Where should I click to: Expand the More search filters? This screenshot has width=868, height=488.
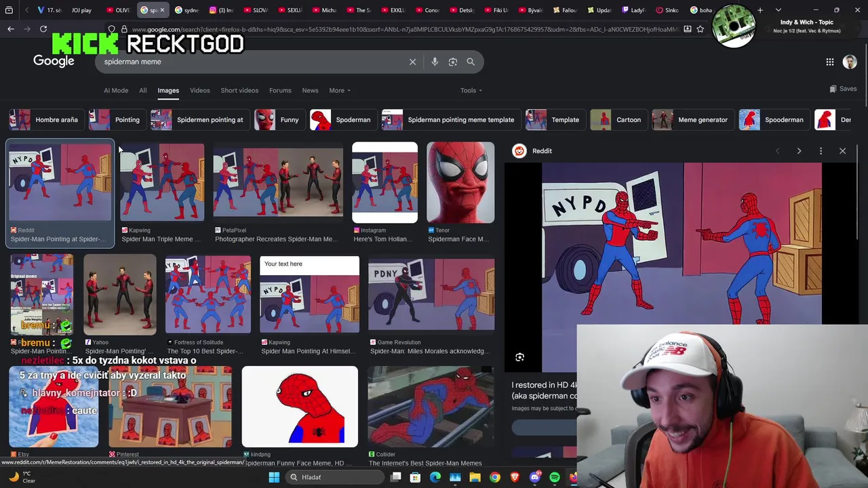(x=340, y=90)
